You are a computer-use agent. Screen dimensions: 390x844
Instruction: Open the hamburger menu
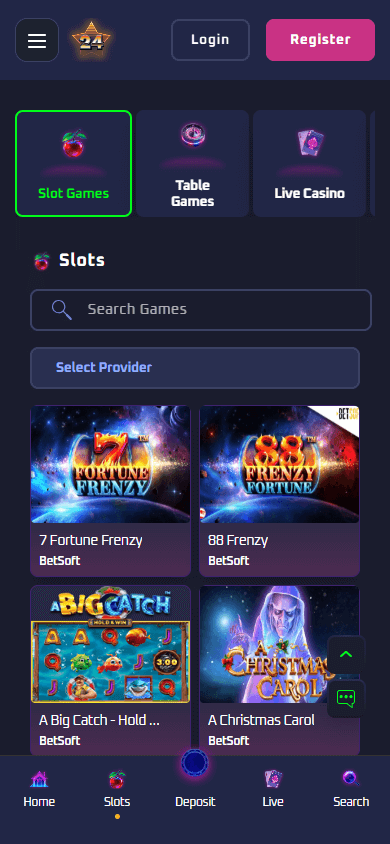[x=37, y=40]
